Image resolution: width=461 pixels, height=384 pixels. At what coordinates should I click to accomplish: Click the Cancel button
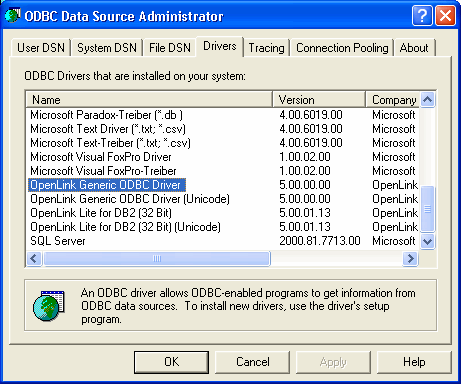[x=253, y=362]
